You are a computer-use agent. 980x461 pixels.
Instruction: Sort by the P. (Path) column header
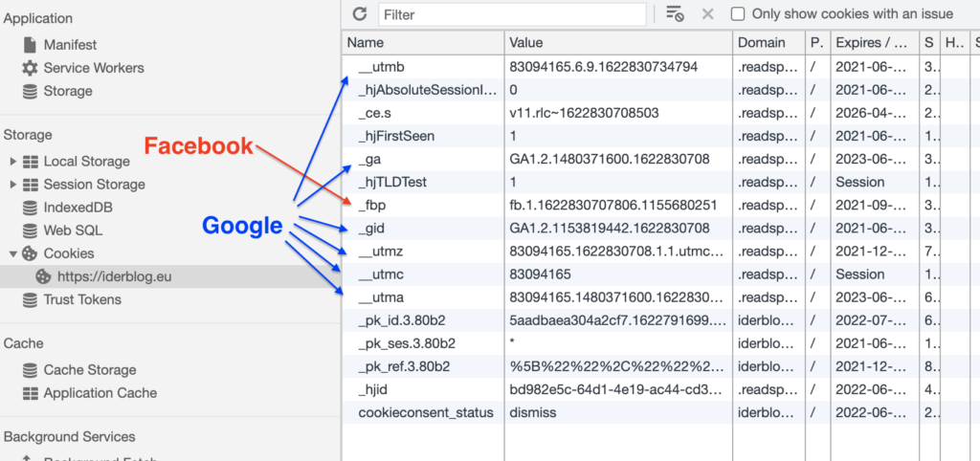[818, 43]
